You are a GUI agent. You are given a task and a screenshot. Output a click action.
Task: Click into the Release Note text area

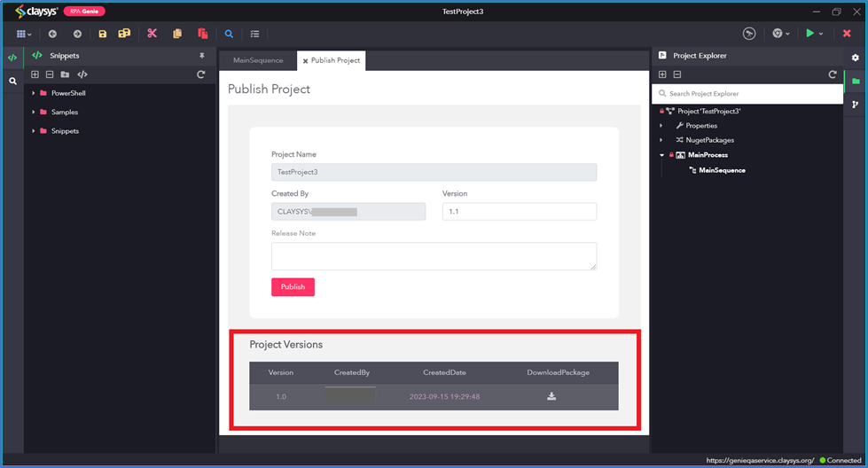434,256
